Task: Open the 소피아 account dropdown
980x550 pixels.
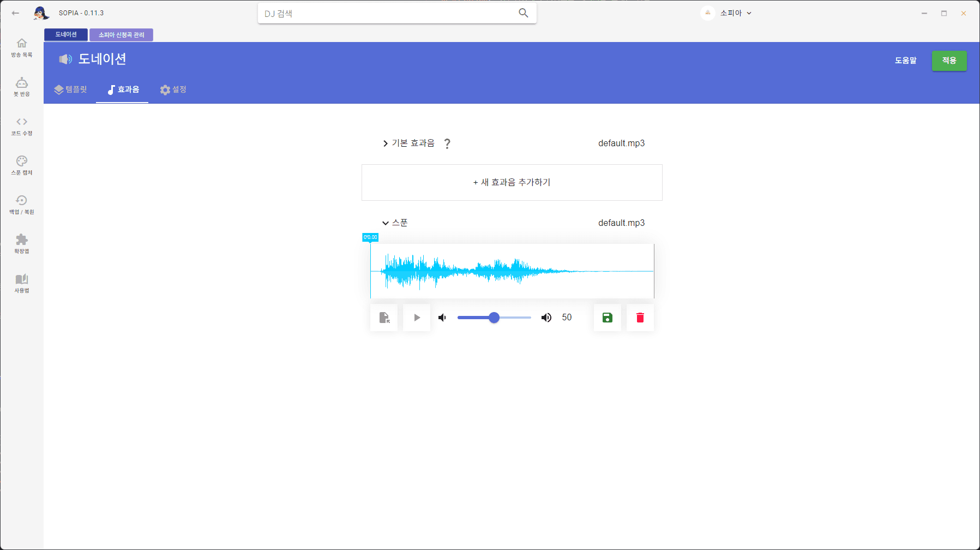Action: pos(729,13)
